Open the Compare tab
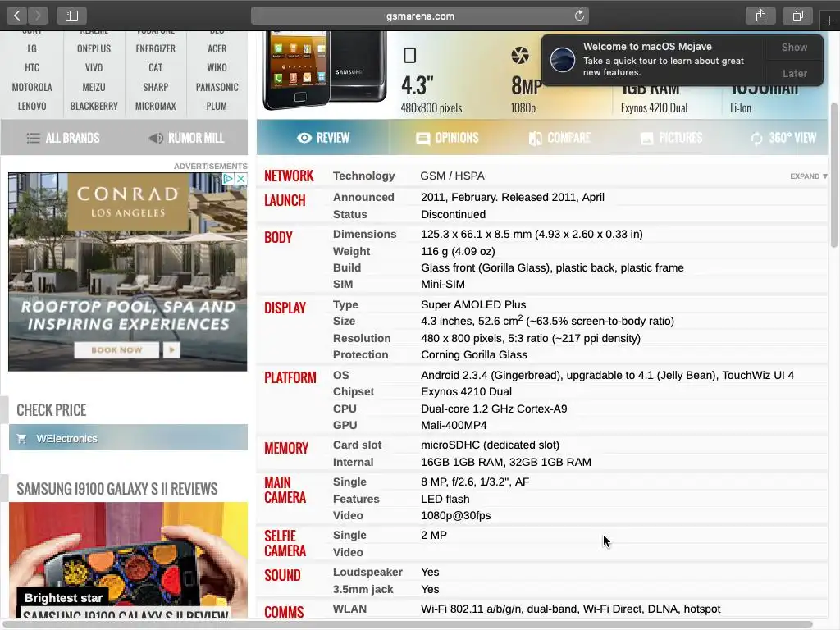The image size is (840, 630). (559, 138)
